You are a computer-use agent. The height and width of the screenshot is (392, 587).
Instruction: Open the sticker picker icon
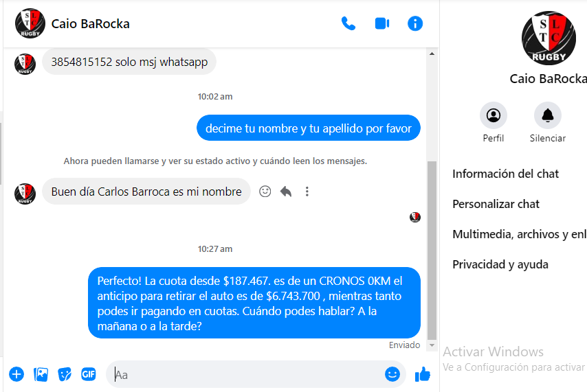coord(65,374)
